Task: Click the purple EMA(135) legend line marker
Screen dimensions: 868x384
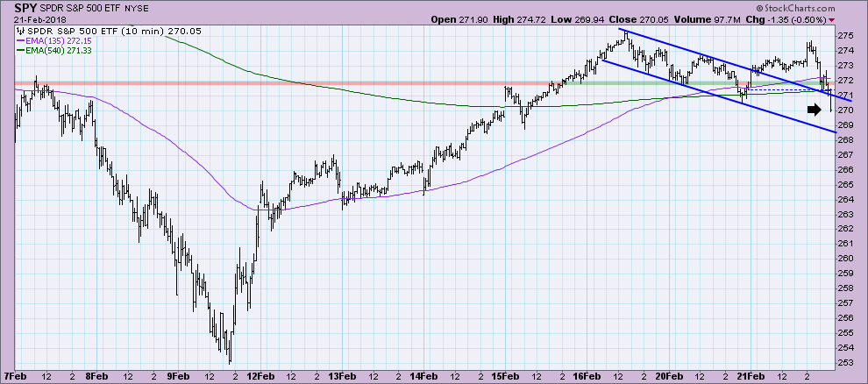Action: 22,39
